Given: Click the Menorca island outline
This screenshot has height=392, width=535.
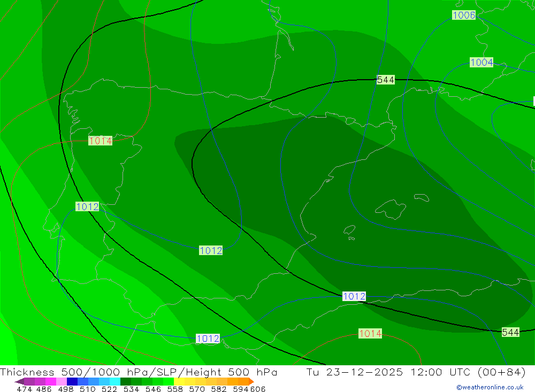Looking at the screenshot, I should click(422, 197).
